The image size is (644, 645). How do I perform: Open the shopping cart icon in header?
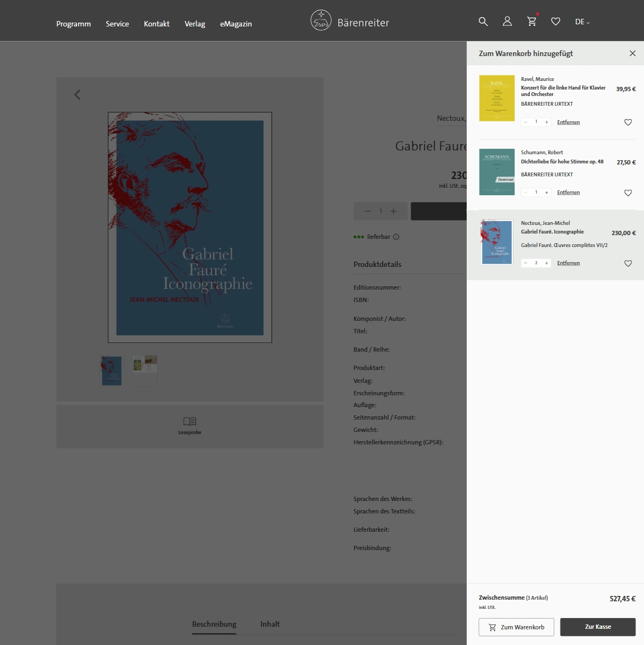coord(532,22)
